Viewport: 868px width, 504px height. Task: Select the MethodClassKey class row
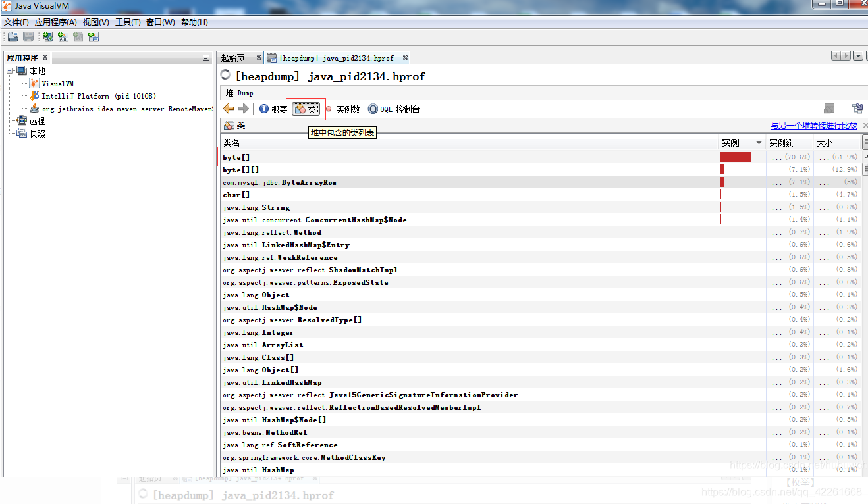[541, 457]
